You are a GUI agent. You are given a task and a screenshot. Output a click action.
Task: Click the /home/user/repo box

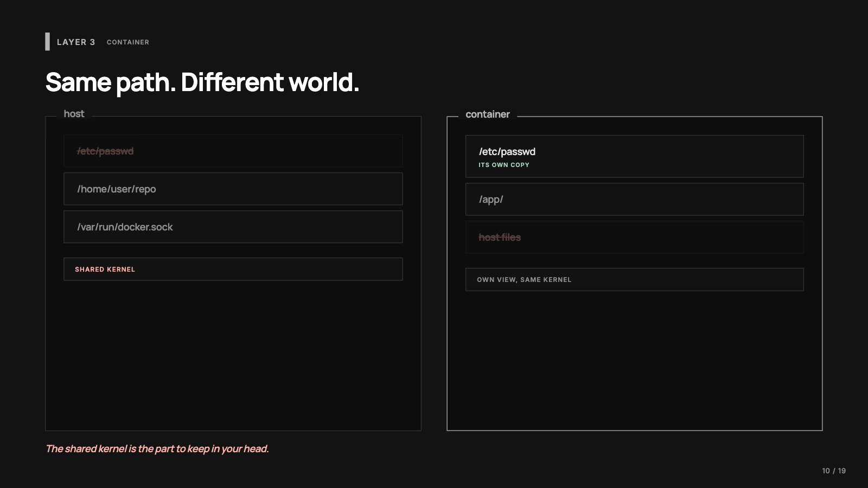233,189
